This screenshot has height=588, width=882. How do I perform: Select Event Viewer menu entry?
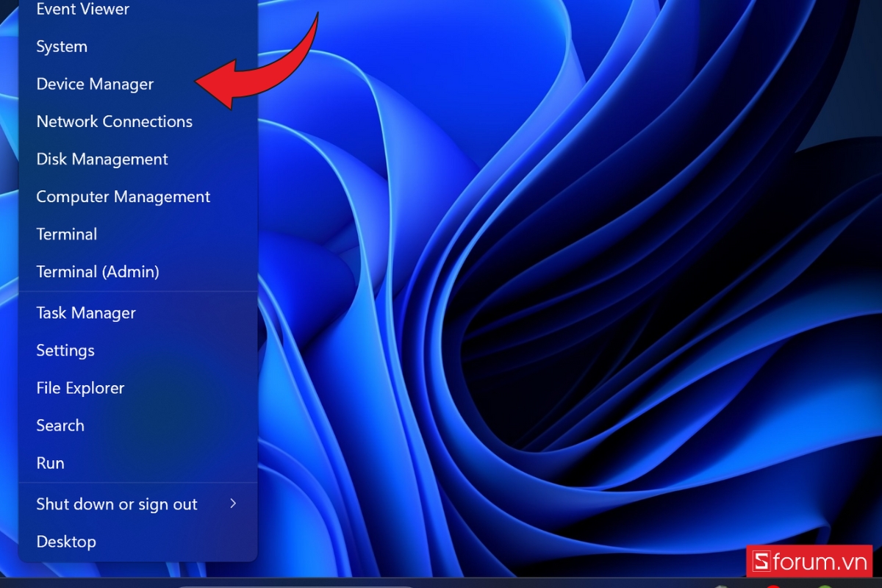click(x=82, y=10)
